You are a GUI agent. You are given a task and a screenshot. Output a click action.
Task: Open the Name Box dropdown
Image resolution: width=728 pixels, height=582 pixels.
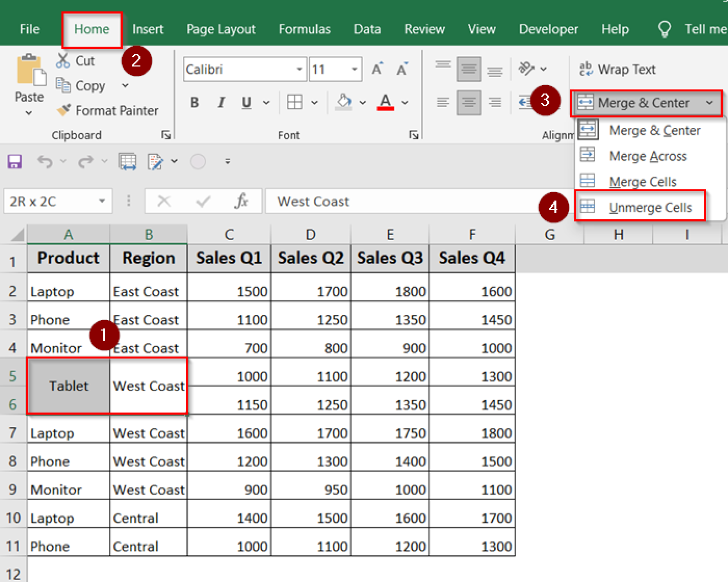101,201
